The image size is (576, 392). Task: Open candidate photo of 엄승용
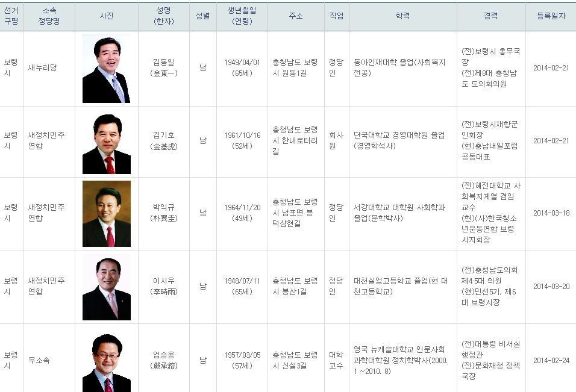(x=107, y=361)
